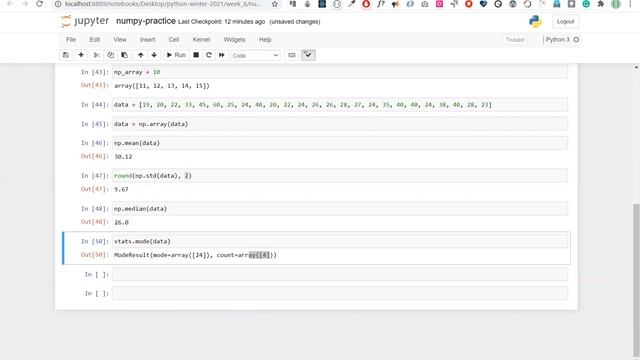Open the cell type Code dropdown
The height and width of the screenshot is (360, 640).
tap(255, 56)
